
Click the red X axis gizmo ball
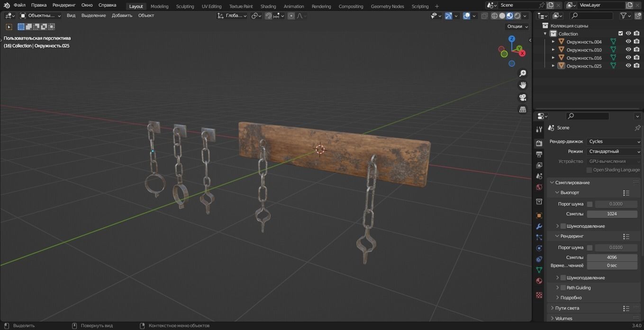(522, 53)
